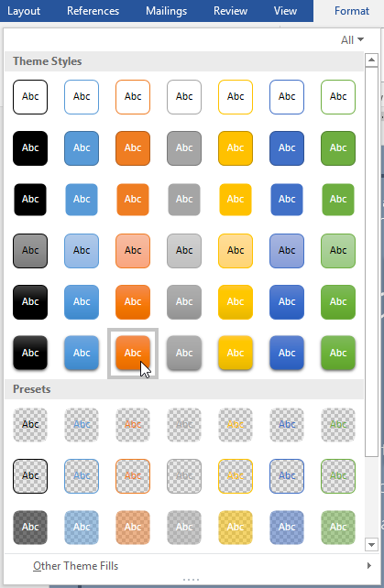
Task: Switch to the References ribbon tab
Action: click(x=93, y=11)
